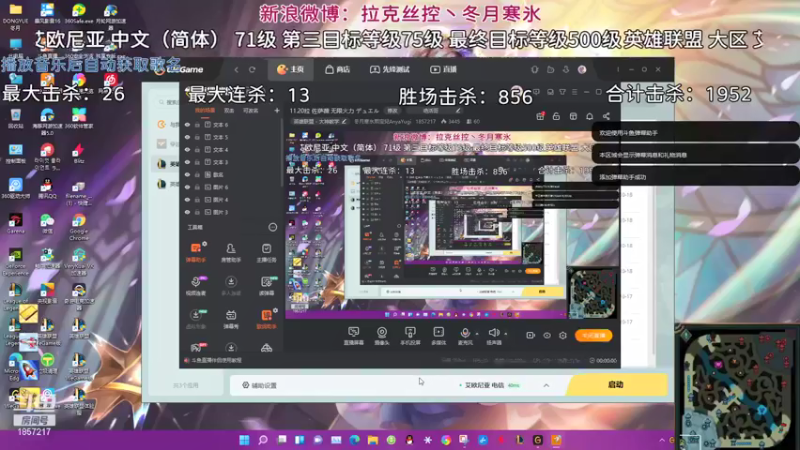Click the share icon above preview
This screenshot has width=800, height=450.
pos(606,116)
